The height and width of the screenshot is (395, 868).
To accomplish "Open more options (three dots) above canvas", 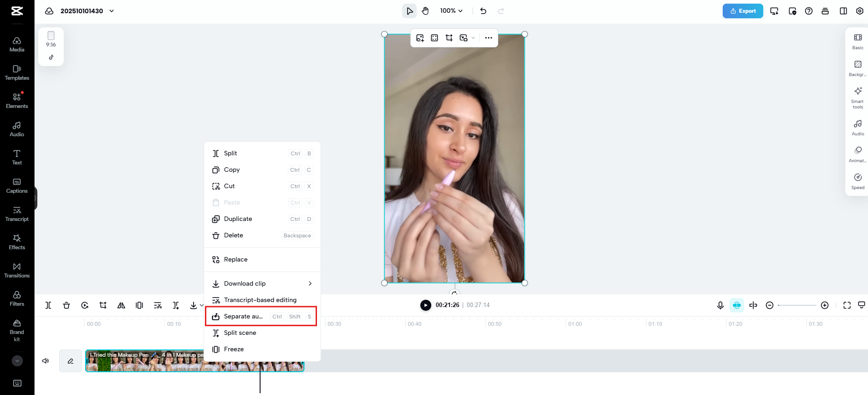I will point(489,38).
